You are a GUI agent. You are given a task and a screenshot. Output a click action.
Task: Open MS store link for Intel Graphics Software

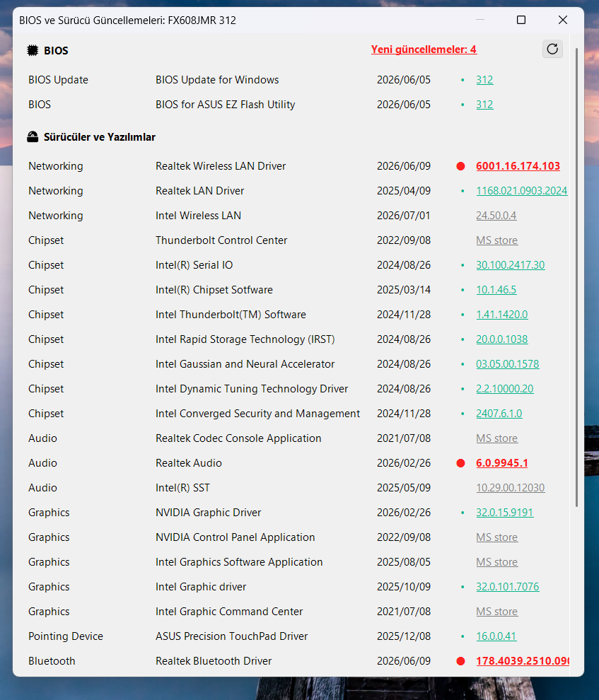coord(496,562)
